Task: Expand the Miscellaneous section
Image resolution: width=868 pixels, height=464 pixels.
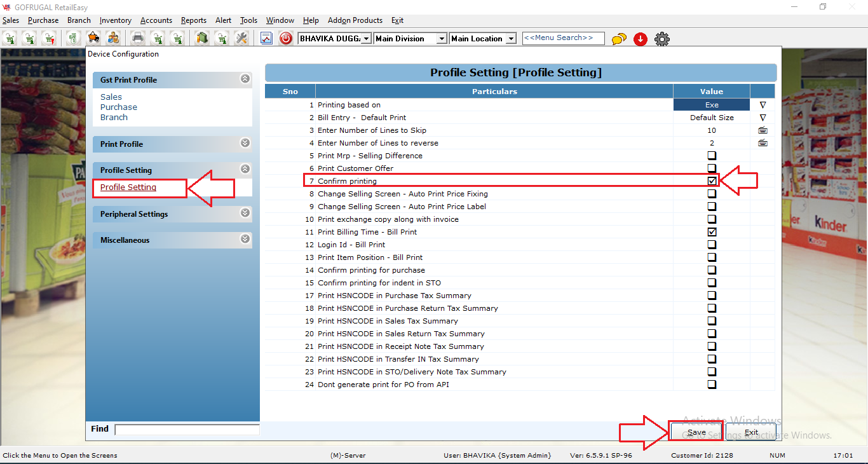Action: click(x=245, y=239)
